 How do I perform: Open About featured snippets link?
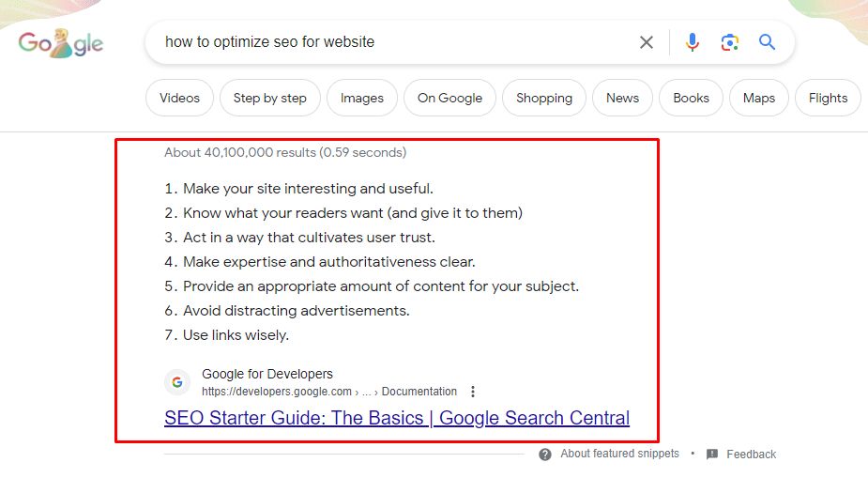coord(619,454)
